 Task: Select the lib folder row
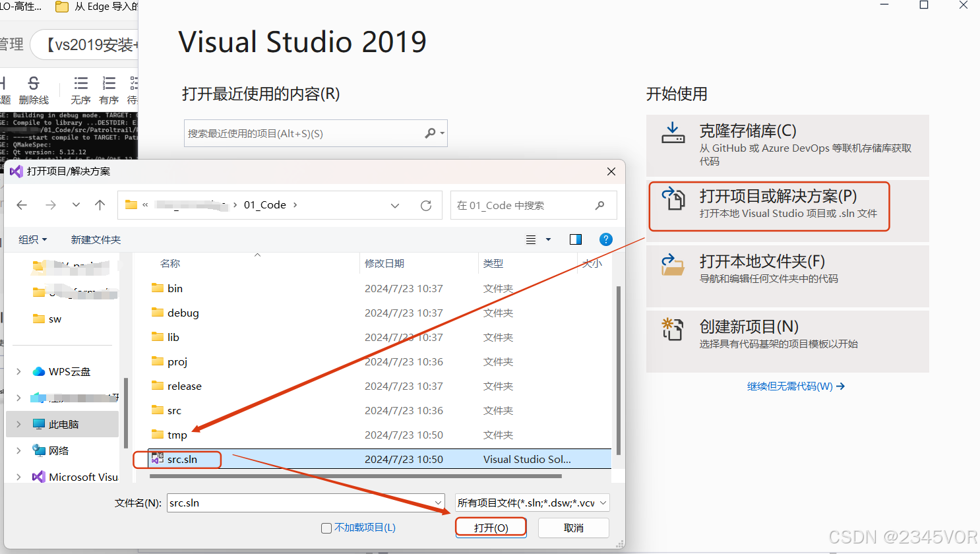coord(381,337)
